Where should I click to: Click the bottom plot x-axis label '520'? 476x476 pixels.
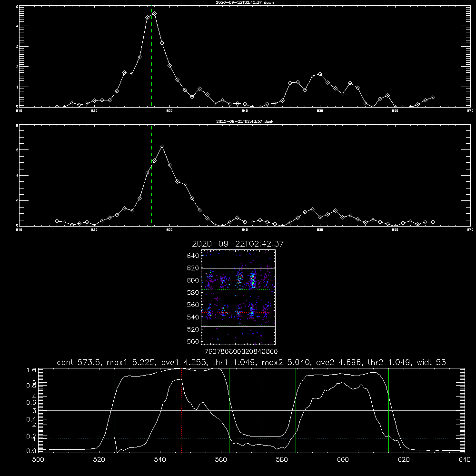pyautogui.click(x=99, y=460)
